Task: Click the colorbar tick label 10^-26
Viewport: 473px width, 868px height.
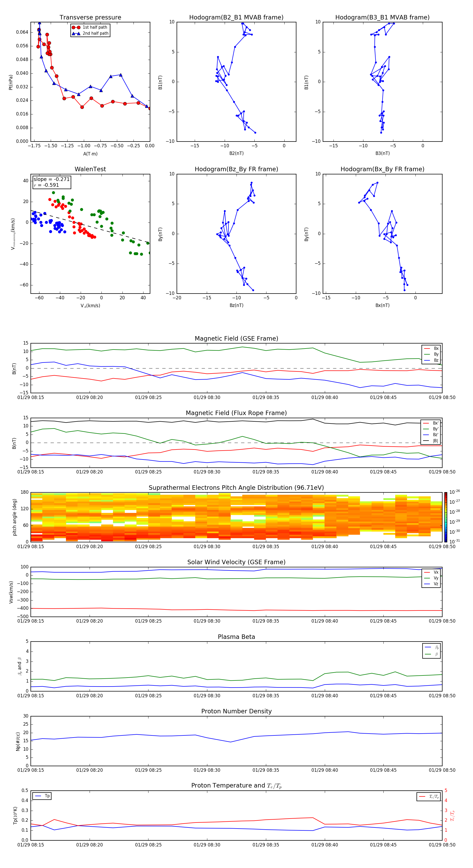Action: pyautogui.click(x=455, y=492)
